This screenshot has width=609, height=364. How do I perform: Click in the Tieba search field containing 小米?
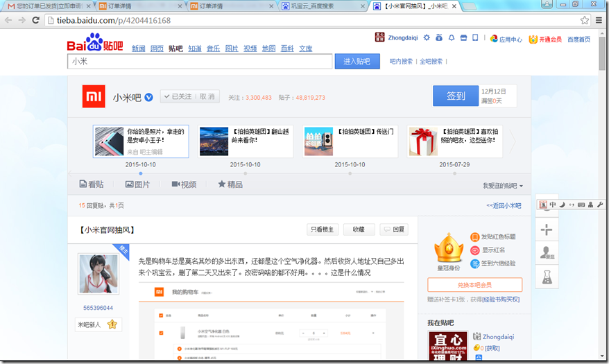pyautogui.click(x=200, y=61)
